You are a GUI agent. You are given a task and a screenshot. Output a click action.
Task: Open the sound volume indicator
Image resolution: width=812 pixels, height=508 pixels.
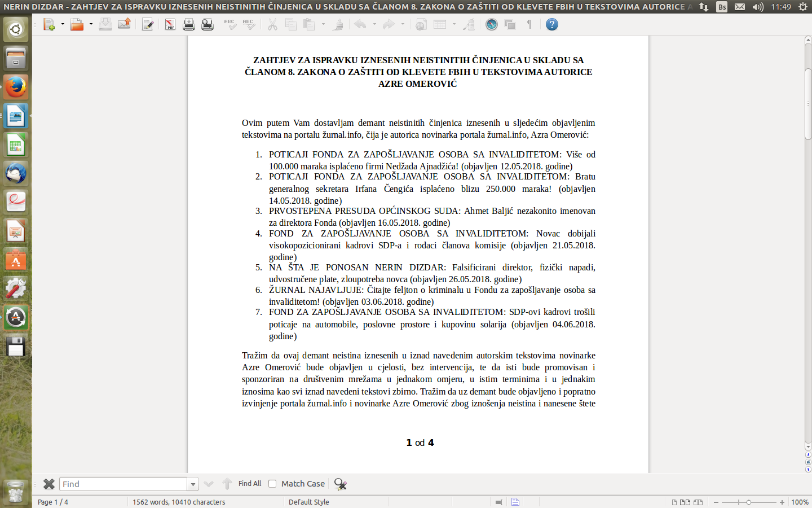(x=758, y=7)
